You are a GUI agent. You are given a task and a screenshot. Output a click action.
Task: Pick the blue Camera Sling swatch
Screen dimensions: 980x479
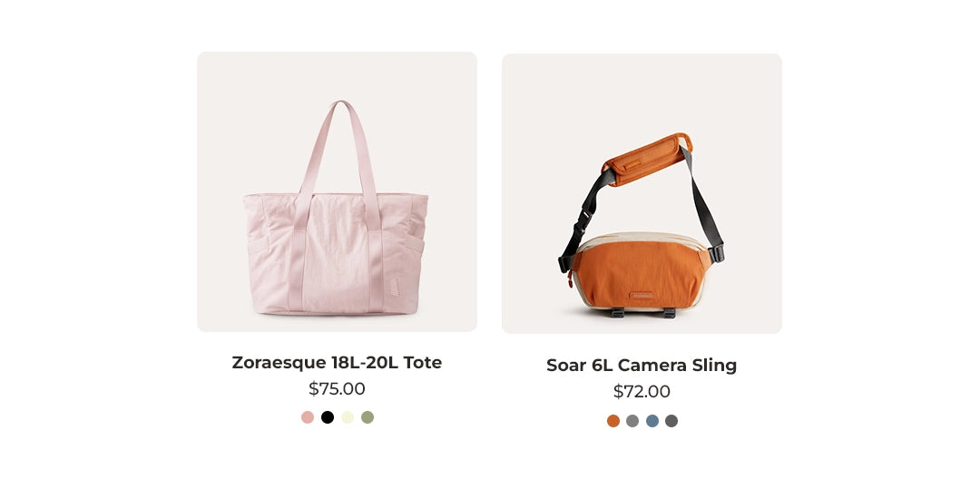[x=652, y=421]
